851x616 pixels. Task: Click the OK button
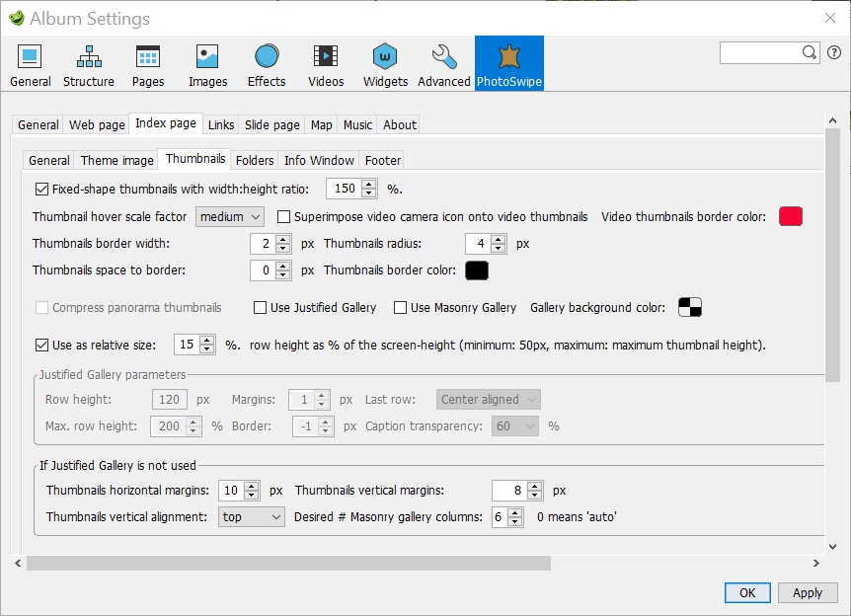point(747,592)
